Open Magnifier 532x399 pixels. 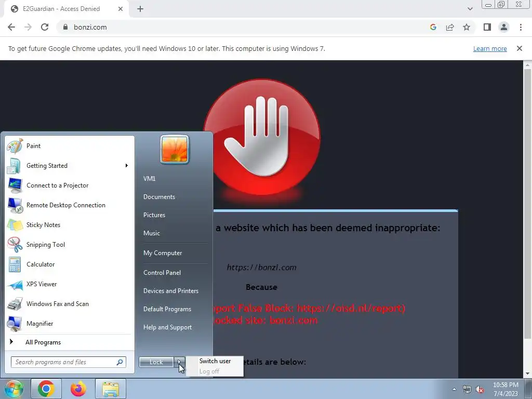point(70,324)
